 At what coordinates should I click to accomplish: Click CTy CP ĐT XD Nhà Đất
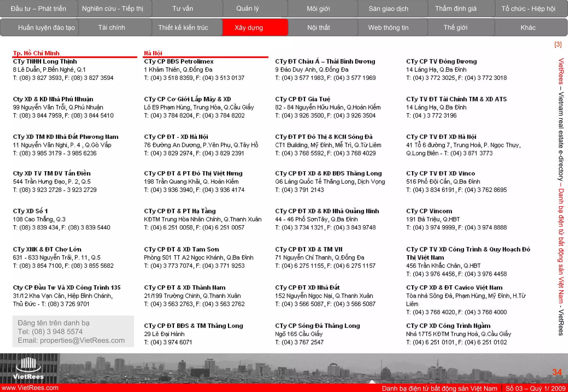[x=307, y=288]
